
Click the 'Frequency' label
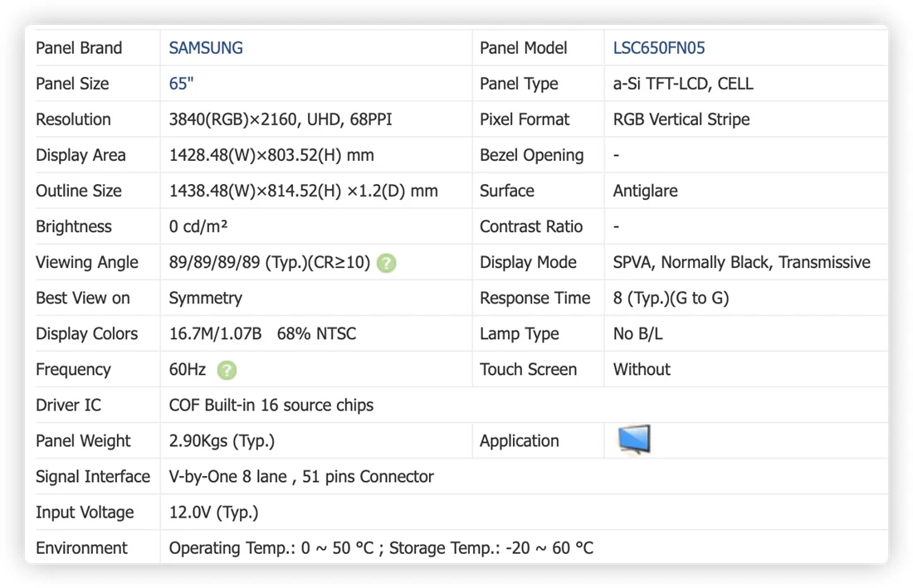click(73, 369)
